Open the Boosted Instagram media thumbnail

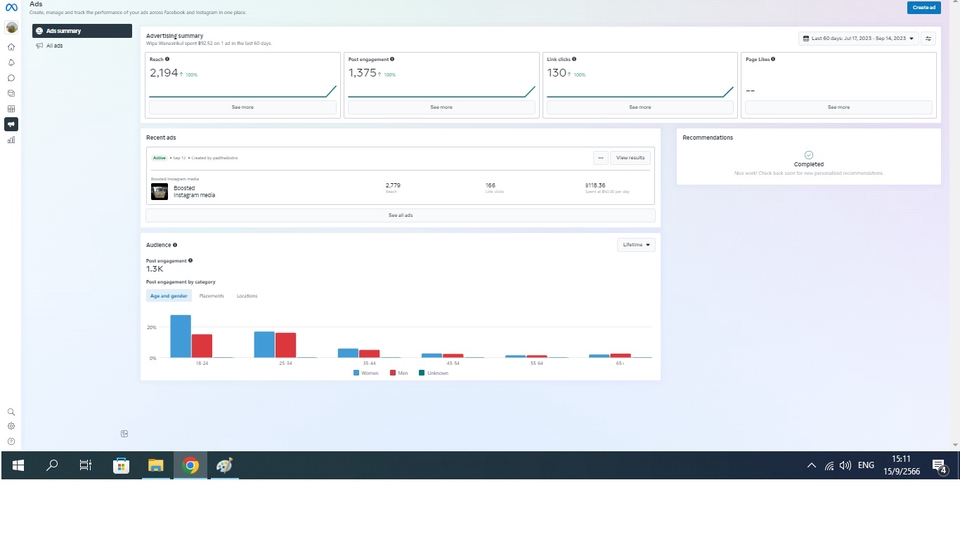click(x=159, y=191)
